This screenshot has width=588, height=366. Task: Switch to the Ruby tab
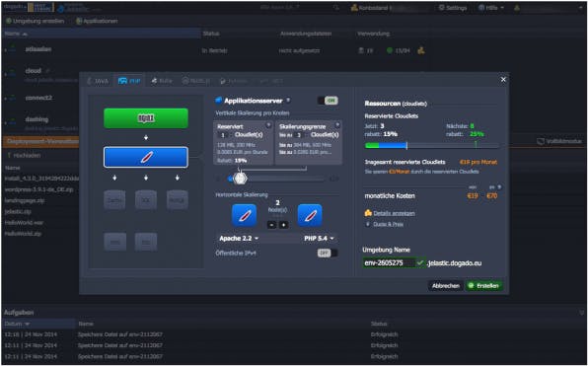pos(162,81)
